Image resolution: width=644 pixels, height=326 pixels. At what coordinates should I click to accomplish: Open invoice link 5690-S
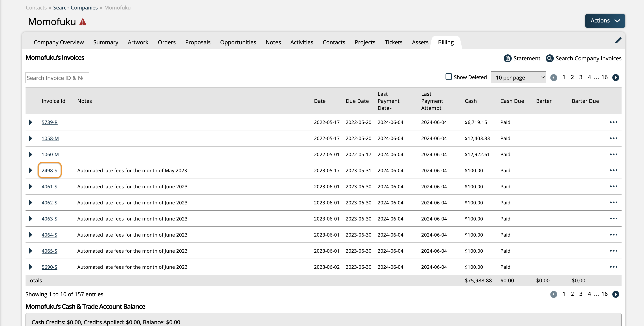click(x=49, y=267)
